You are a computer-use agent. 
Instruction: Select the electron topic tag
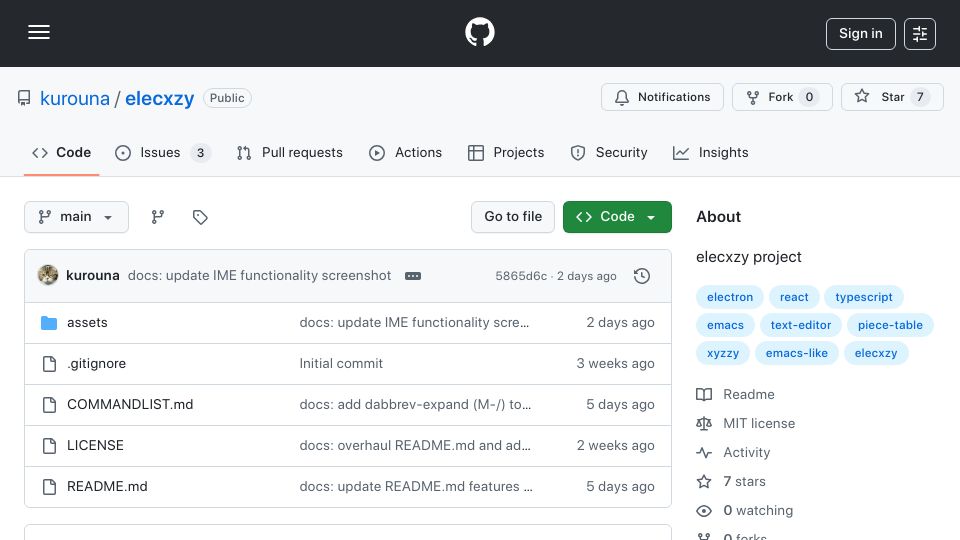(730, 297)
